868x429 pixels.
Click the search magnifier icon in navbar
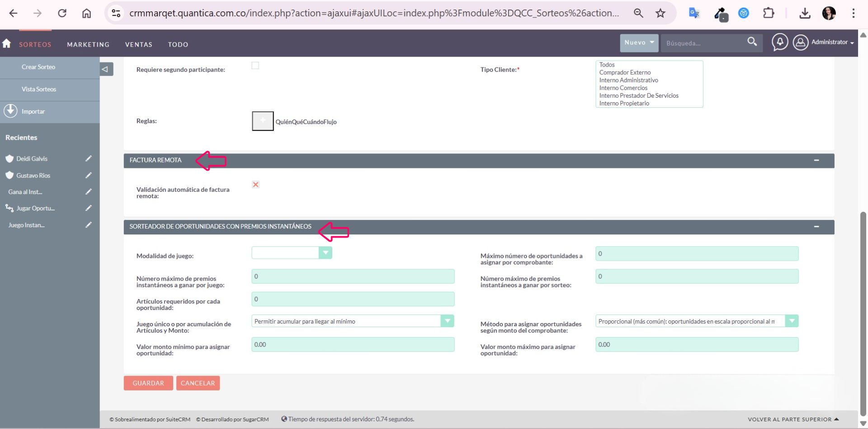coord(752,42)
